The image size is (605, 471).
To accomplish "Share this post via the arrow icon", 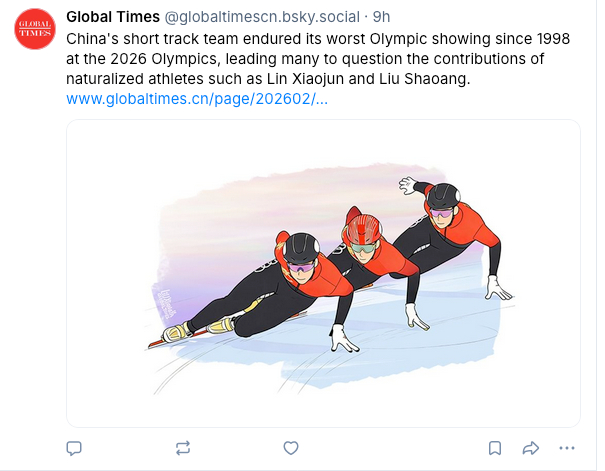I will tap(531, 447).
